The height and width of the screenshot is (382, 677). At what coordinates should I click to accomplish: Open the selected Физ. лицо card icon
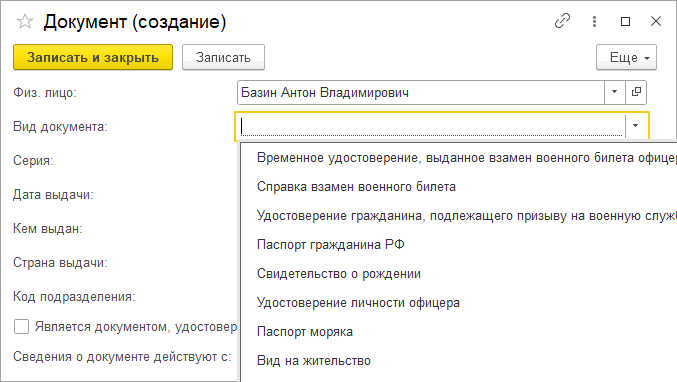pyautogui.click(x=636, y=92)
